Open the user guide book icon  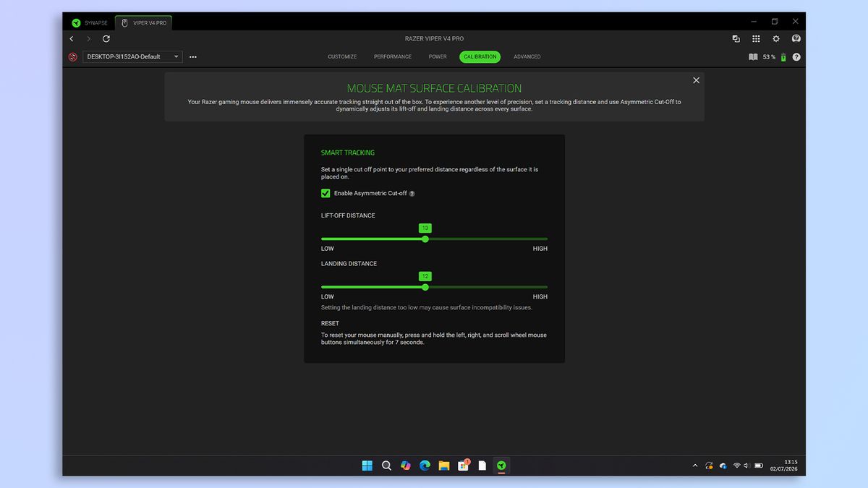(x=753, y=57)
